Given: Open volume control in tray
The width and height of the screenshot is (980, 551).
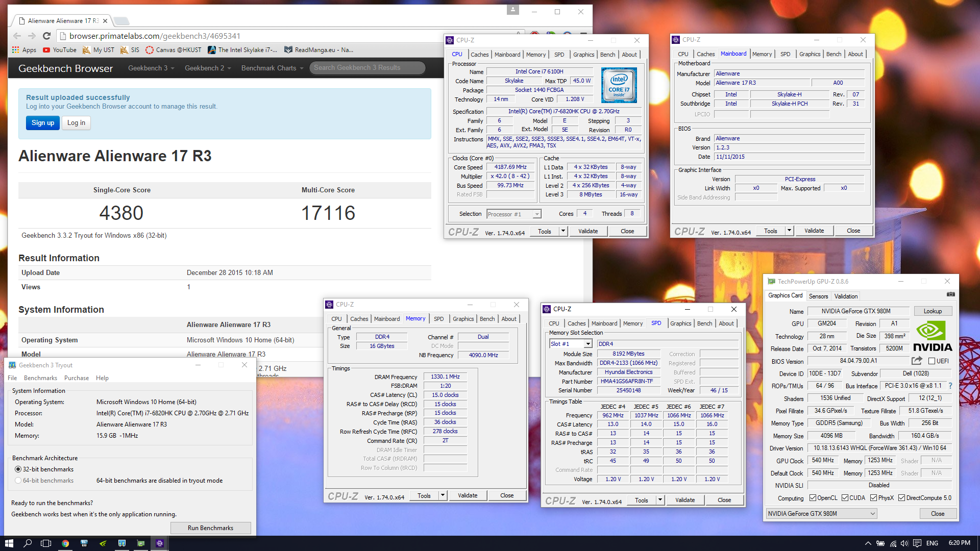Looking at the screenshot, I should tap(904, 543).
